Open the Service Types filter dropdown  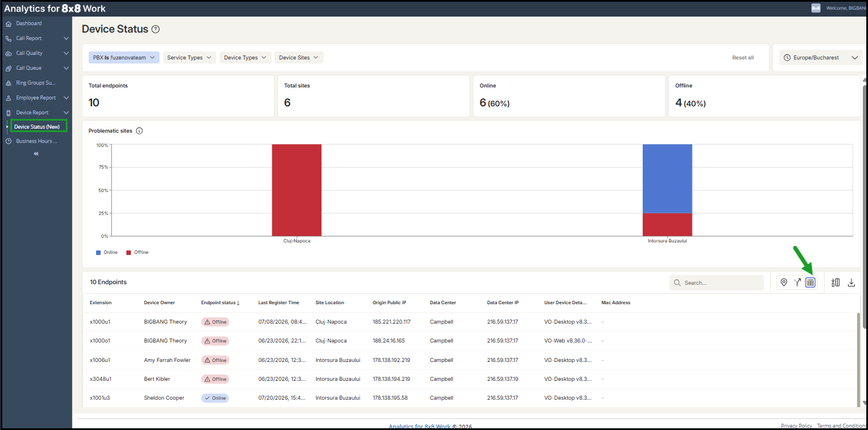(x=190, y=58)
